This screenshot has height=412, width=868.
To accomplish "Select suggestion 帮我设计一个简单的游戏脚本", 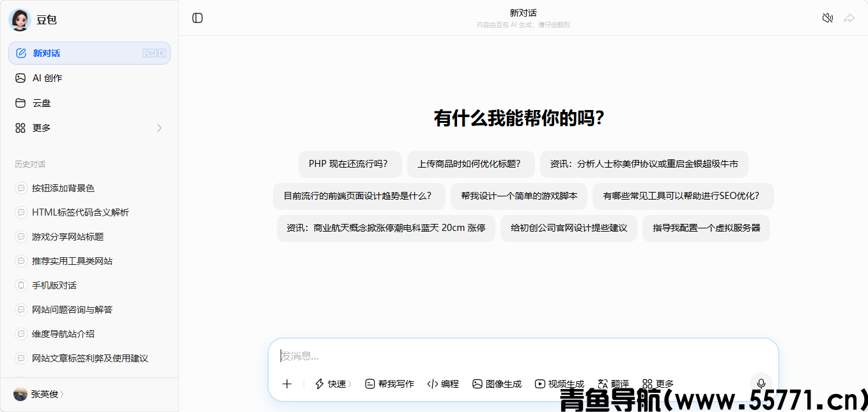I will tap(519, 196).
